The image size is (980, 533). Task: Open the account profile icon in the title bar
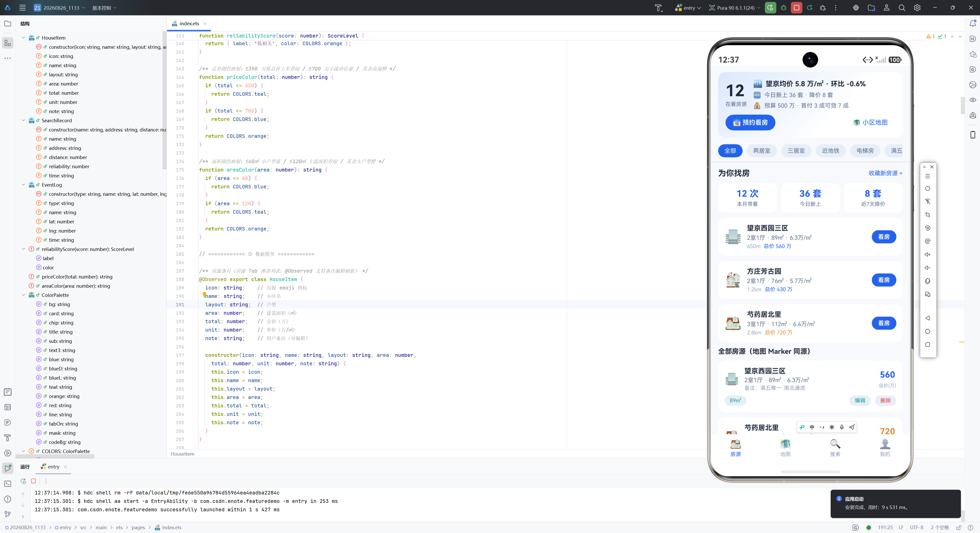[x=886, y=8]
